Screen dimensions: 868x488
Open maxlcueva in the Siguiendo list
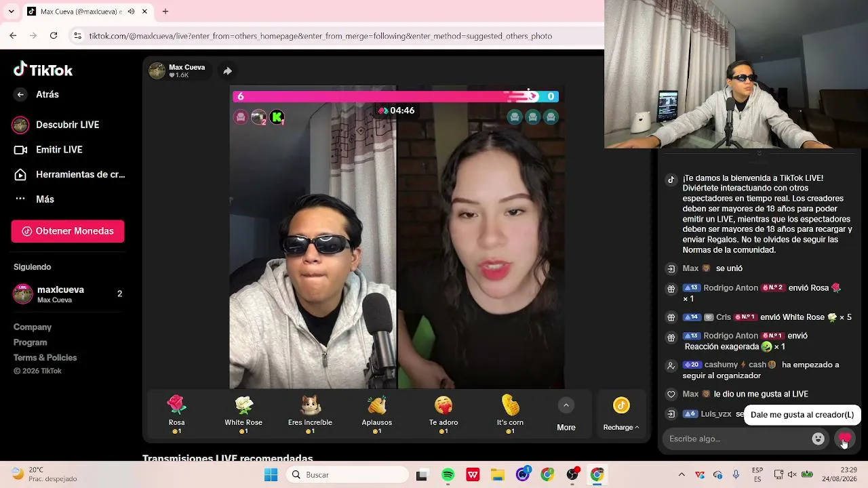(68, 294)
